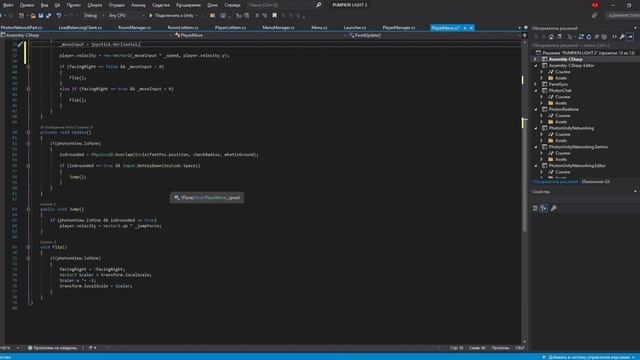Expand the PanelSync project node
The image size is (640, 360).
(x=536, y=84)
